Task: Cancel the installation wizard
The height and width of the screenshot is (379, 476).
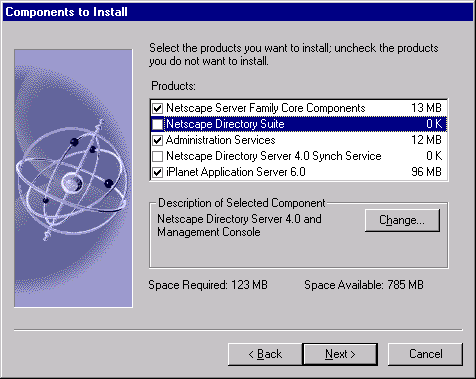Action: (426, 354)
